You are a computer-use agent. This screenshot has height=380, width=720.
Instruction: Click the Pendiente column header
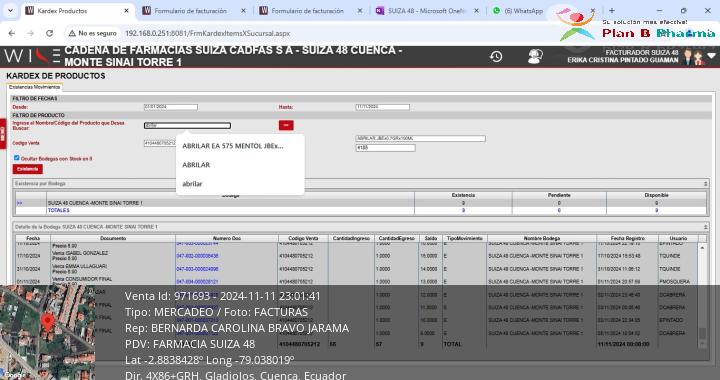coord(559,196)
